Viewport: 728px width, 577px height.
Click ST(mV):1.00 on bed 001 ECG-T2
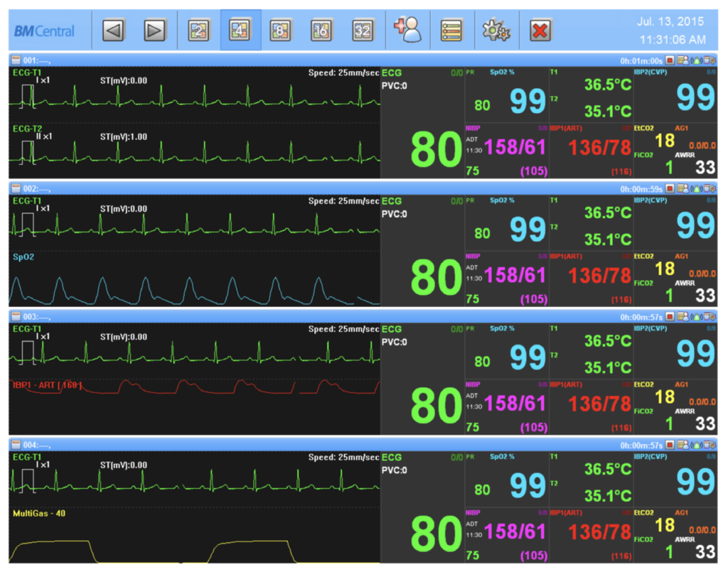coord(124,137)
